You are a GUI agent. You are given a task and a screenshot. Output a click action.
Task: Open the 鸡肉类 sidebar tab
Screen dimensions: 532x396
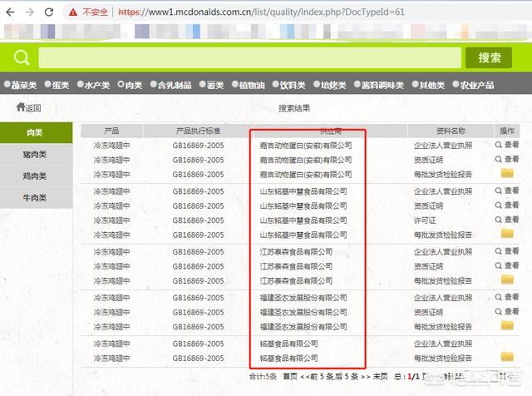(x=36, y=176)
